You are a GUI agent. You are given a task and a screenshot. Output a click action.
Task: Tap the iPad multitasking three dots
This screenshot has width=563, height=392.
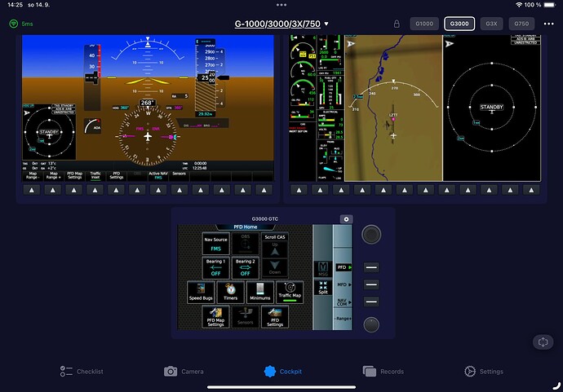[x=281, y=5]
